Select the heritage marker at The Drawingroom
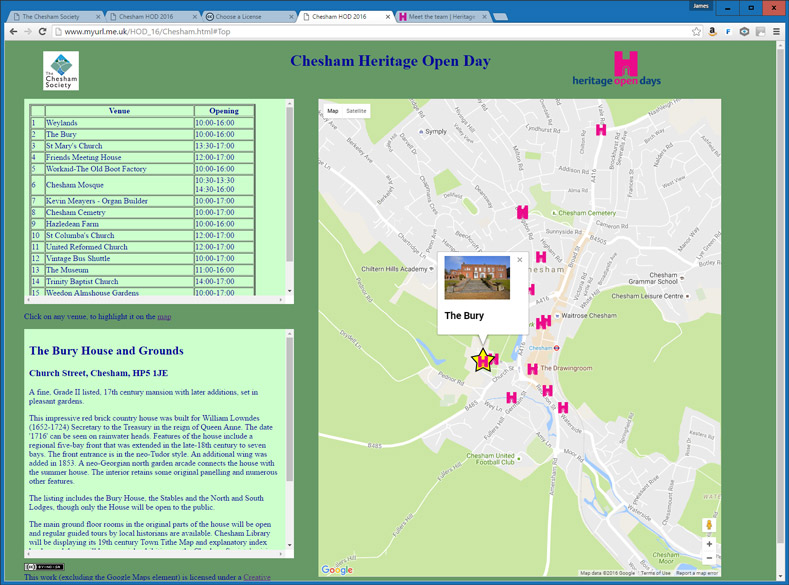The width and height of the screenshot is (789, 585). 532,369
